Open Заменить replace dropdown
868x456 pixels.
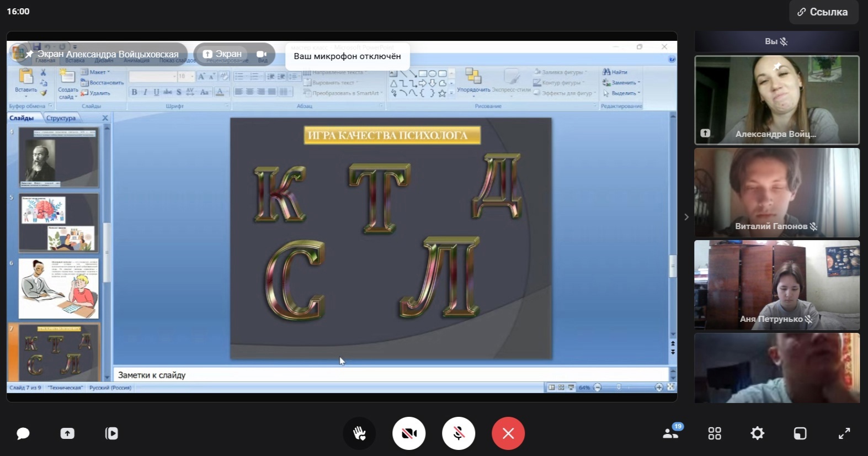pyautogui.click(x=621, y=83)
